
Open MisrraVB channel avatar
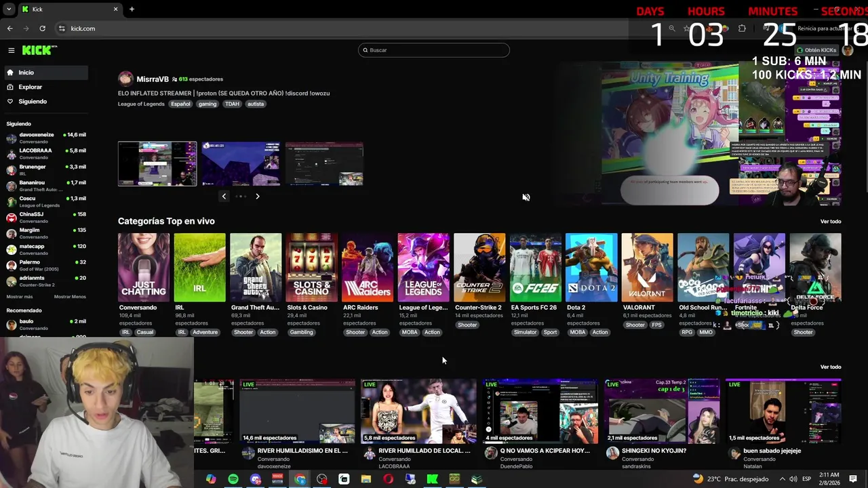(x=125, y=79)
